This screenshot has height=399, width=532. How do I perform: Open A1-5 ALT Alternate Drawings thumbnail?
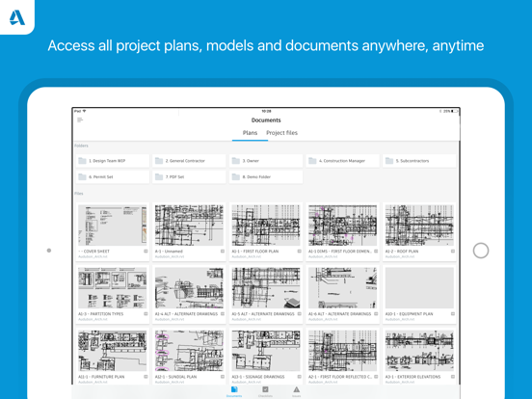click(x=266, y=288)
